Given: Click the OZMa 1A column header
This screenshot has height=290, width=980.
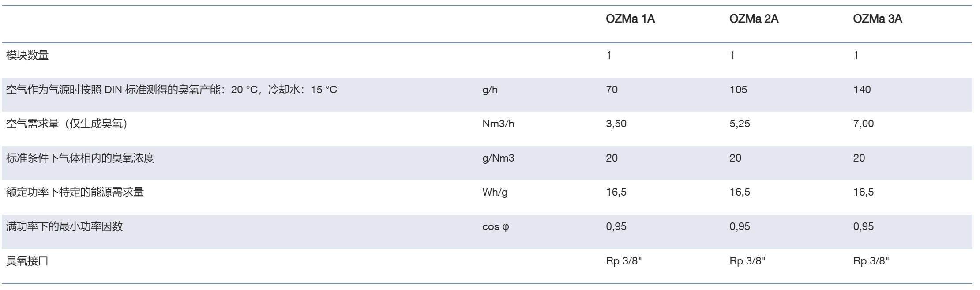Looking at the screenshot, I should coord(630,19).
